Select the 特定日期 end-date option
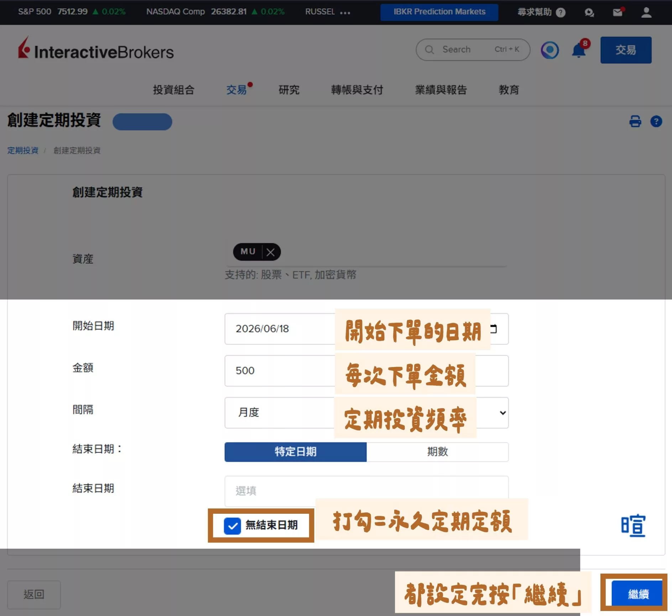672x616 pixels. click(296, 452)
